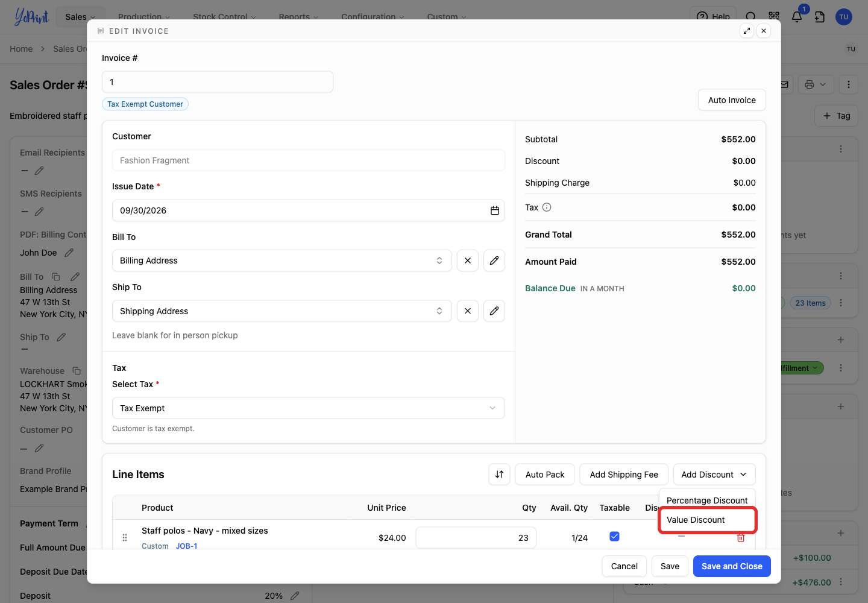Edit SMS Recipients pencil on background page
868x603 pixels.
pyautogui.click(x=39, y=212)
